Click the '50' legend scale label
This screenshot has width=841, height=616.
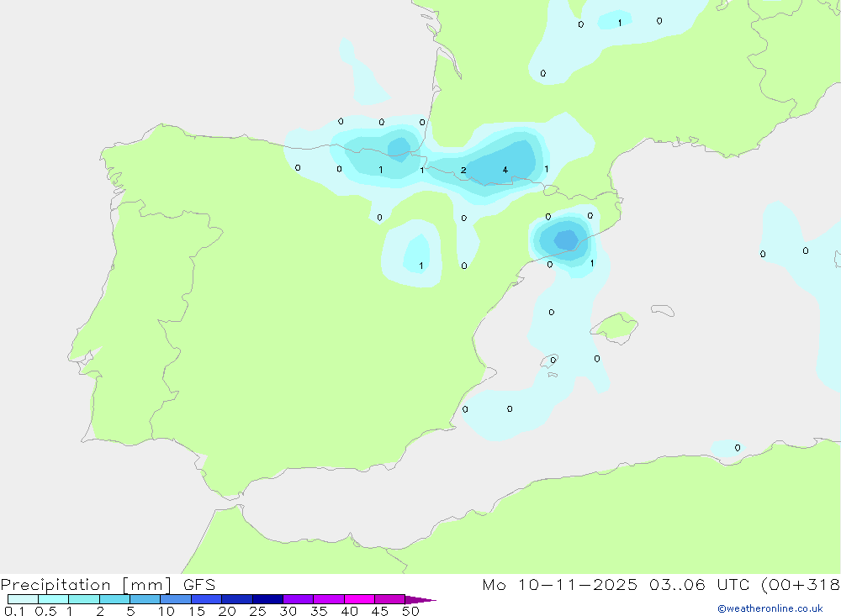[x=410, y=611]
